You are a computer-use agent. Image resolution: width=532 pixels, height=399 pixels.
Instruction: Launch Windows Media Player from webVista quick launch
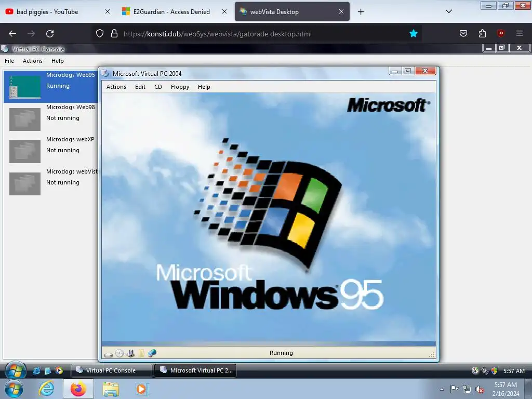(x=59, y=370)
